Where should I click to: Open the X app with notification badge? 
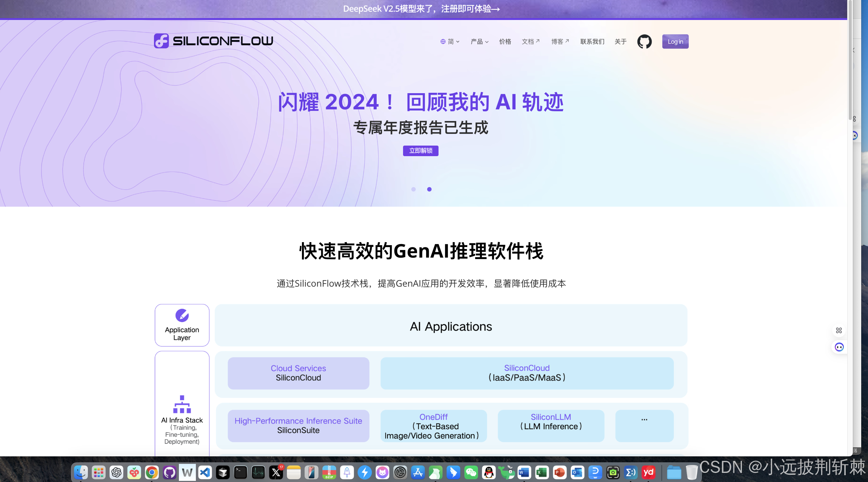point(276,472)
